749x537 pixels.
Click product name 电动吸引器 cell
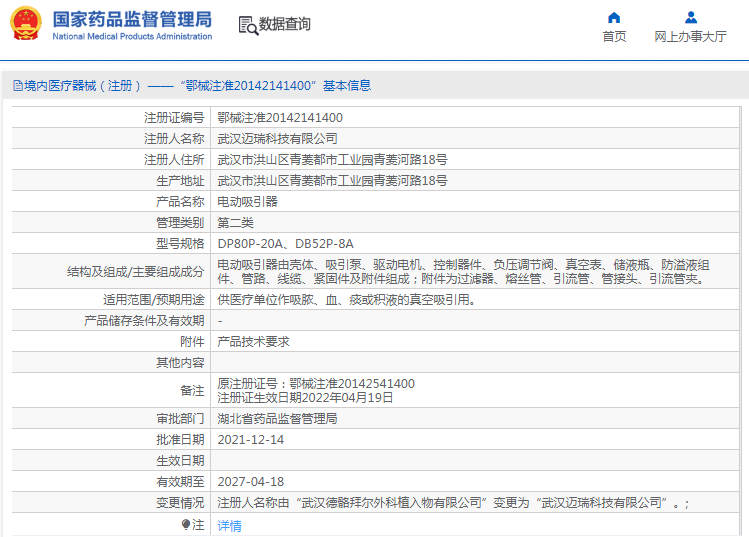pos(247,201)
